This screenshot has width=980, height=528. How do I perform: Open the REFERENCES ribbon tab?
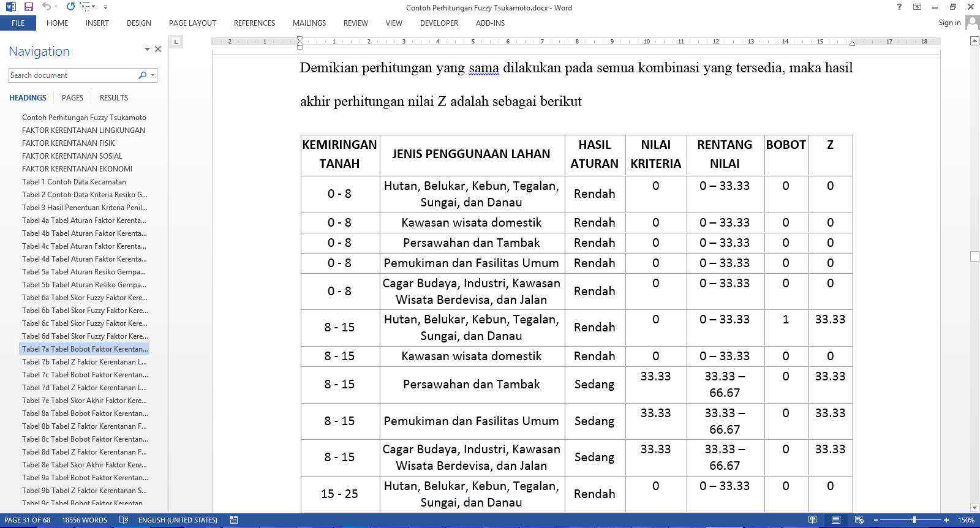coord(254,23)
